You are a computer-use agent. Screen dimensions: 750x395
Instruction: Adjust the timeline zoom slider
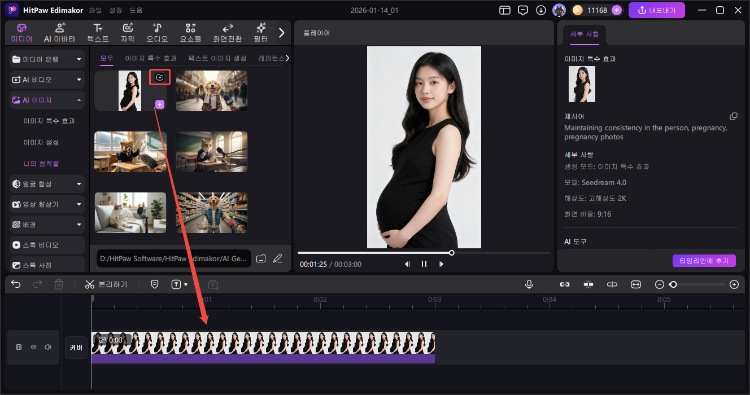point(697,285)
